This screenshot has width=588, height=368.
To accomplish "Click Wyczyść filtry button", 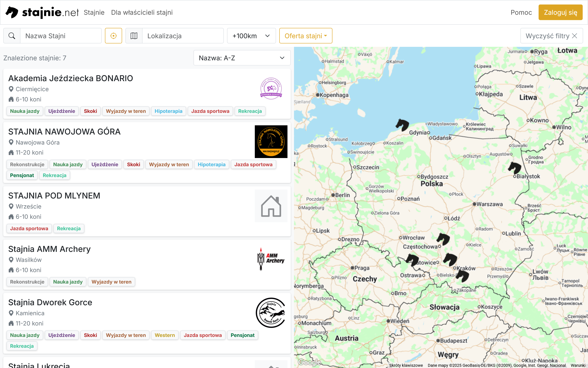I will click(x=551, y=36).
